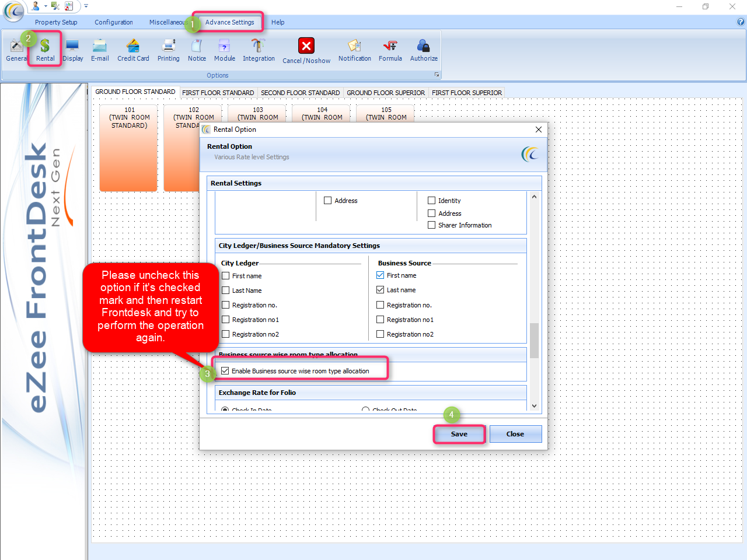Open the E-mail settings icon
The image size is (747, 560).
coord(100,50)
